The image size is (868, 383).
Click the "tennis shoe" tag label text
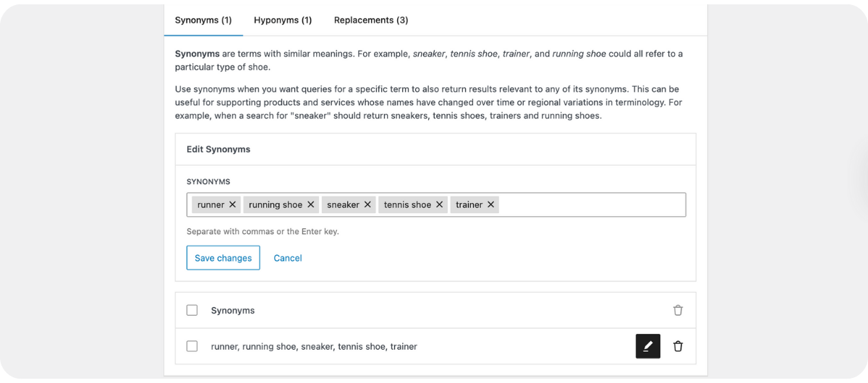pyautogui.click(x=407, y=205)
